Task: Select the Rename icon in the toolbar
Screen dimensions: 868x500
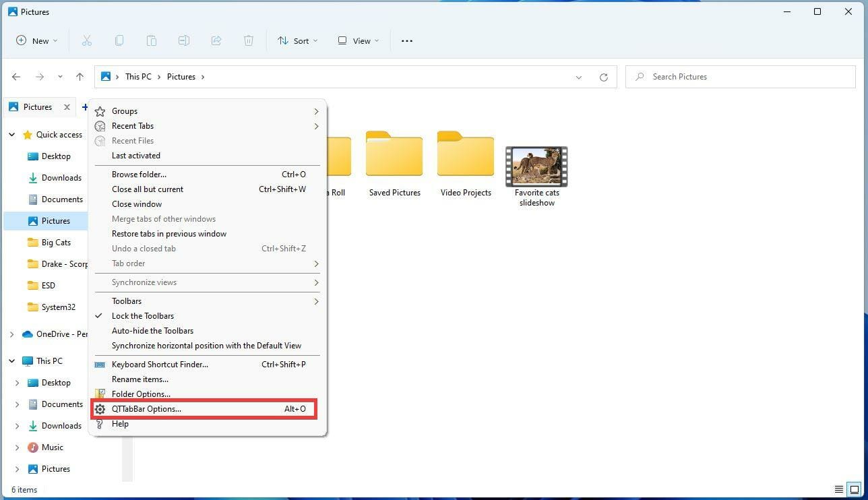Action: click(183, 40)
